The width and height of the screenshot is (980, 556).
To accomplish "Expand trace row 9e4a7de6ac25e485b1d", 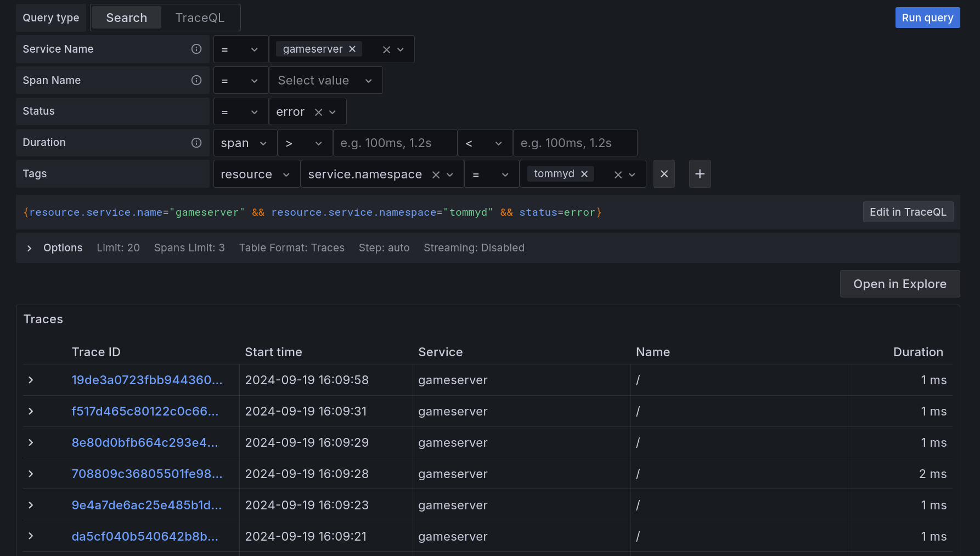I will (31, 505).
